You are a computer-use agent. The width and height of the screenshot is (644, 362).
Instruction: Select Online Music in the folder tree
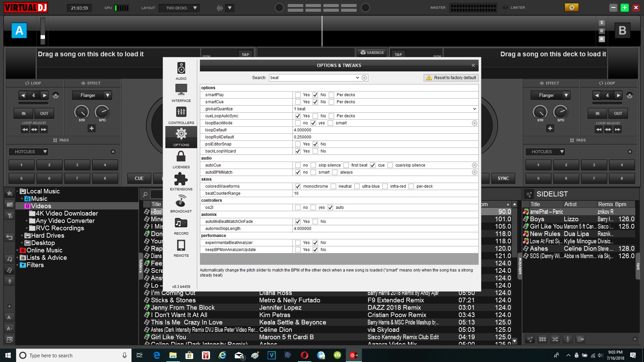[44, 250]
